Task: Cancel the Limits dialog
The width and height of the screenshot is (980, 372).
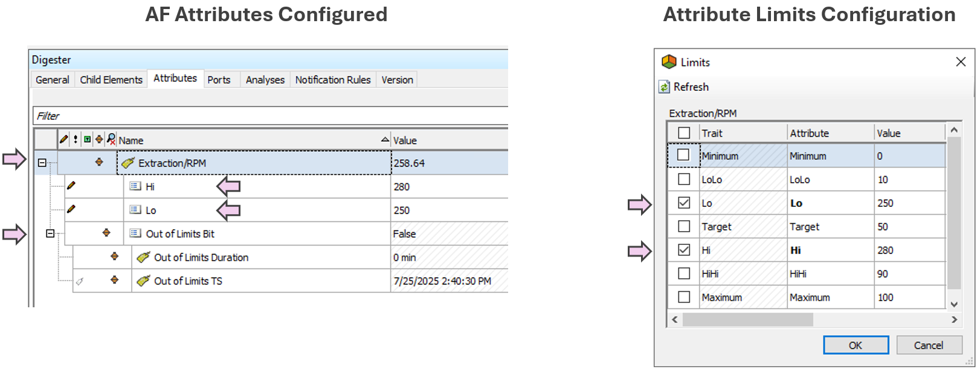Action: point(928,345)
